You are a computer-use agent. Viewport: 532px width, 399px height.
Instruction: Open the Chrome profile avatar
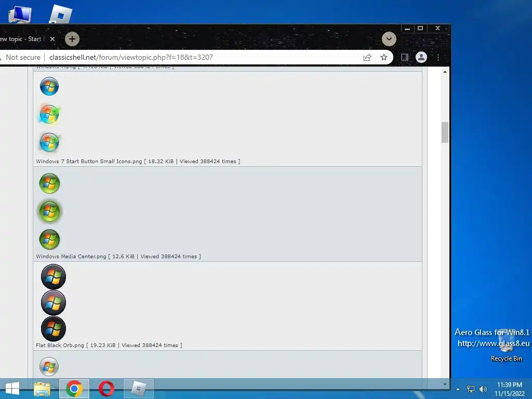pyautogui.click(x=421, y=57)
